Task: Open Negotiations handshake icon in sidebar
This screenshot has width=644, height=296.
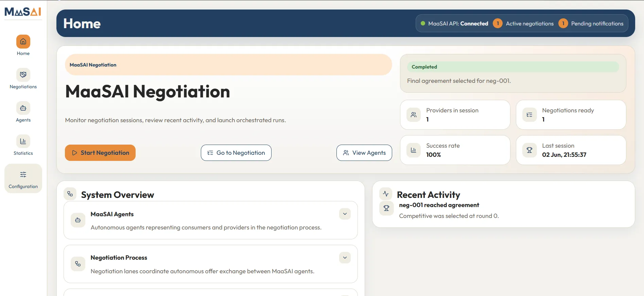Action: coord(23,75)
